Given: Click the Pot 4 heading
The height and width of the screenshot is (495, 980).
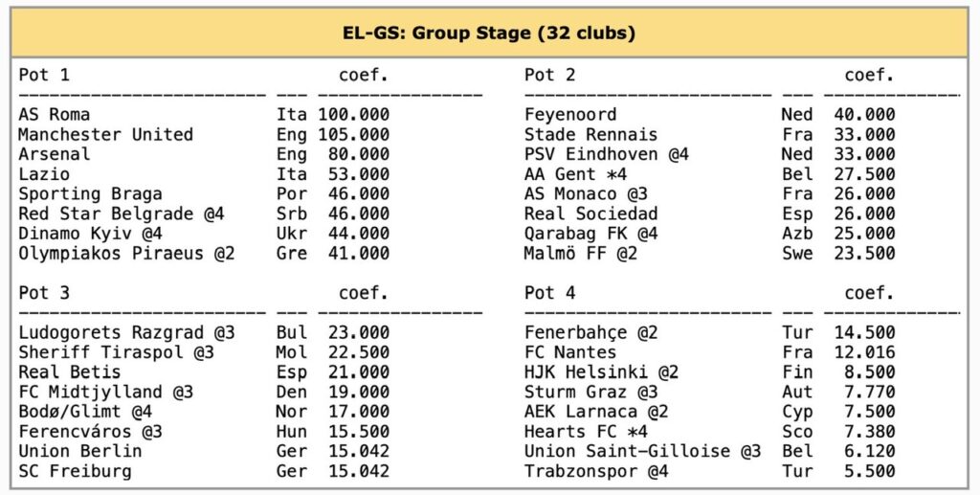Looking at the screenshot, I should (x=550, y=293).
